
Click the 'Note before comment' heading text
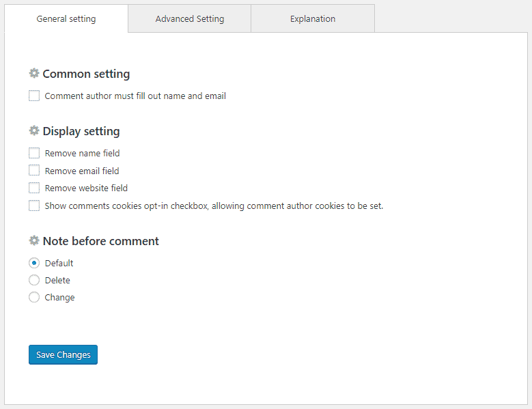101,241
